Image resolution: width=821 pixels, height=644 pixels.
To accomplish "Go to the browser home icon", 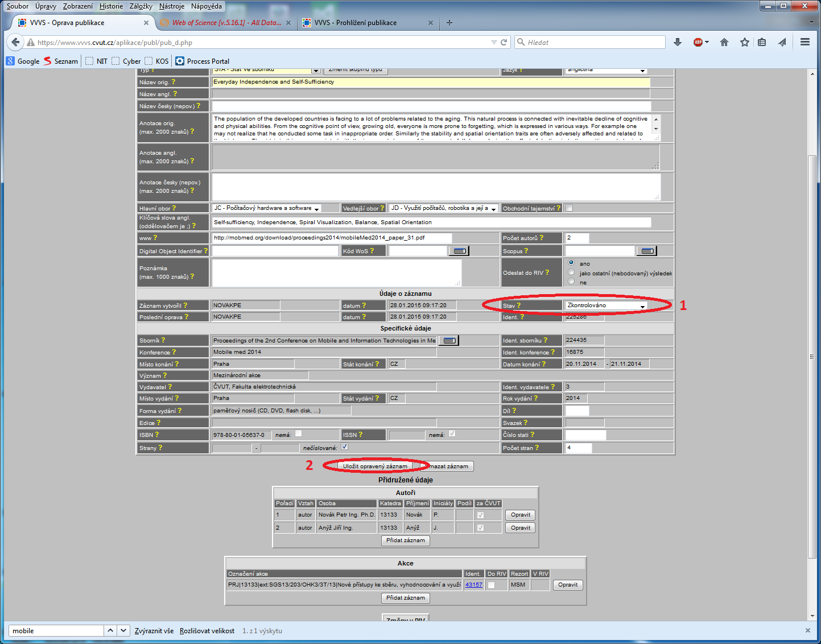I will [724, 42].
